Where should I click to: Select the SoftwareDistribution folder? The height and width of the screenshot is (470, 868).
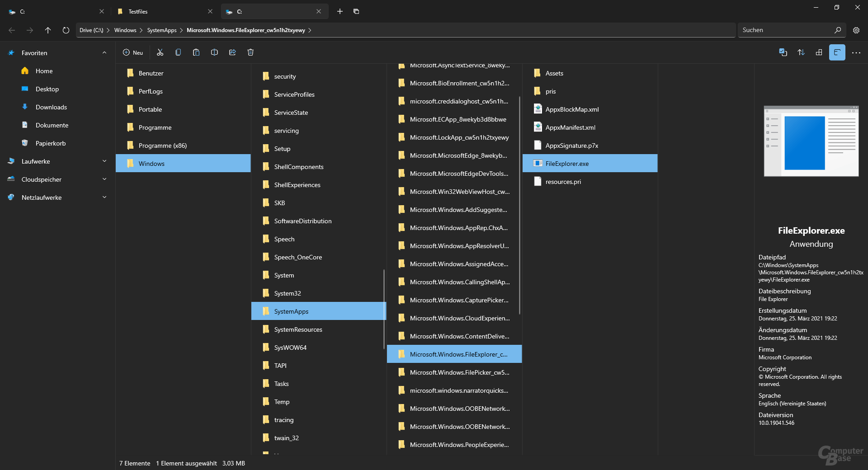tap(318, 221)
